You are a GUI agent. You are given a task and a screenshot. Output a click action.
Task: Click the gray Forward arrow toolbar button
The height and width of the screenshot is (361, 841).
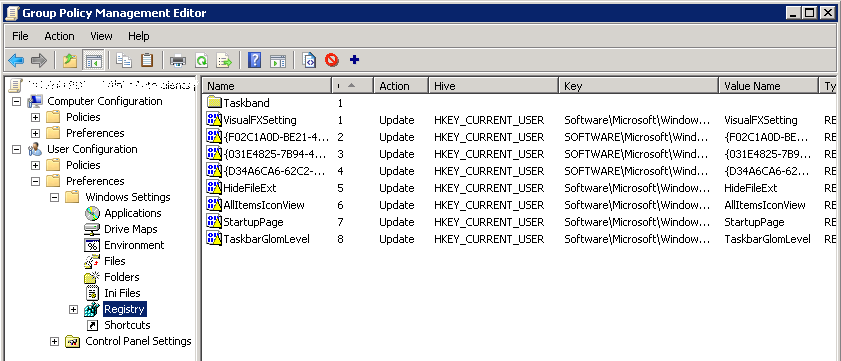pos(39,61)
